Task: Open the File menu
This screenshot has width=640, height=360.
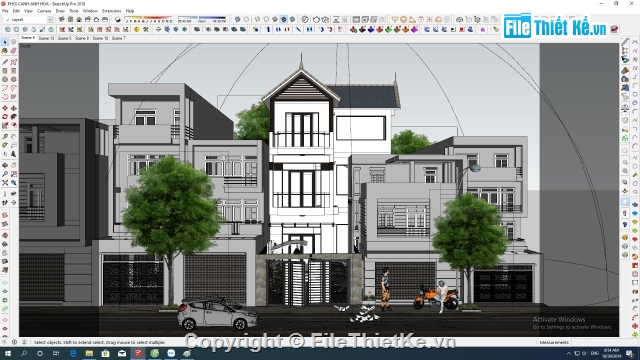Action: tap(5, 11)
